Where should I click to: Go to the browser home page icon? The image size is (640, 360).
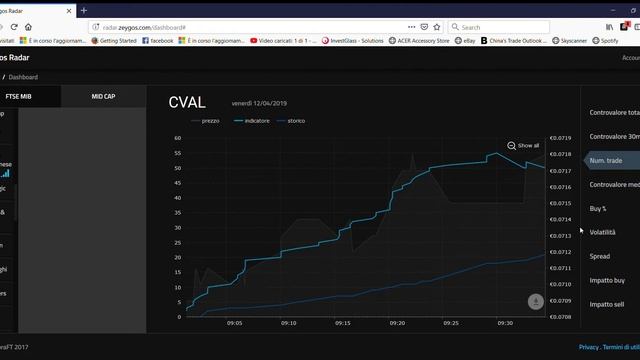click(x=28, y=27)
